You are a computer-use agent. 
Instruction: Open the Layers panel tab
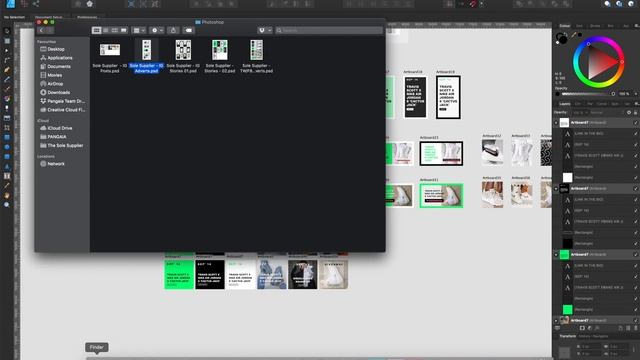564,104
